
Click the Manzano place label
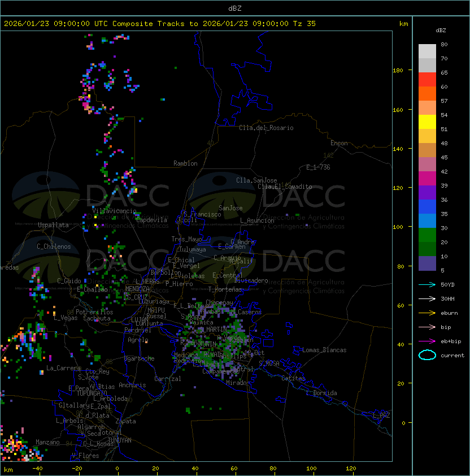coord(47,442)
